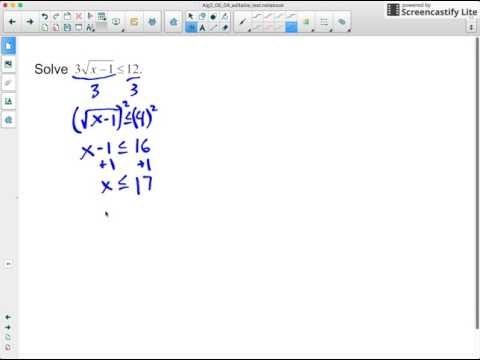Select the highlighted Pens tool button

point(191,28)
